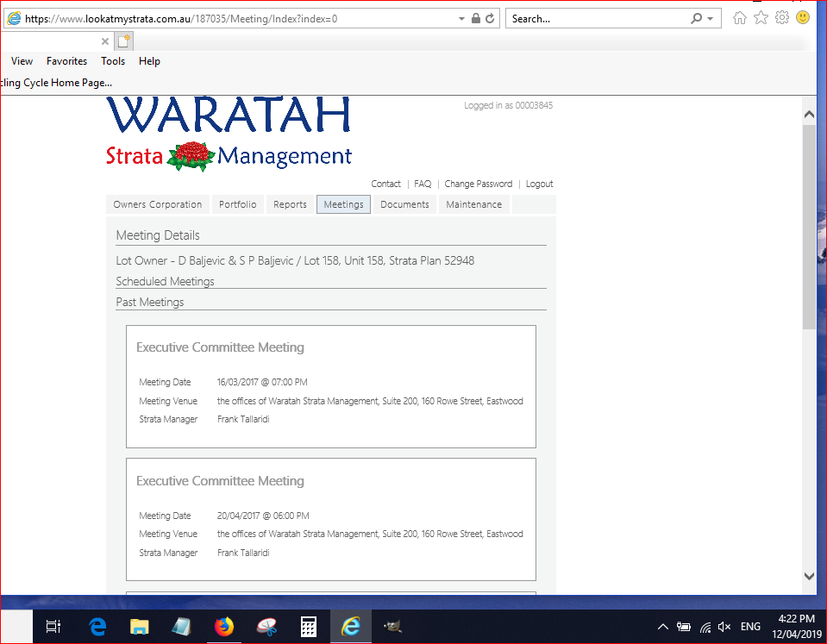Viewport: 827px width, 644px height.
Task: Open Firefox from the taskbar
Action: (224, 627)
